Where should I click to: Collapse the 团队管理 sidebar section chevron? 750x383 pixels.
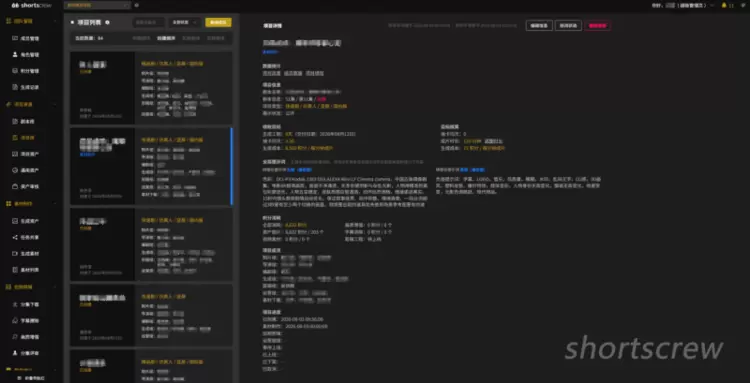(x=54, y=21)
